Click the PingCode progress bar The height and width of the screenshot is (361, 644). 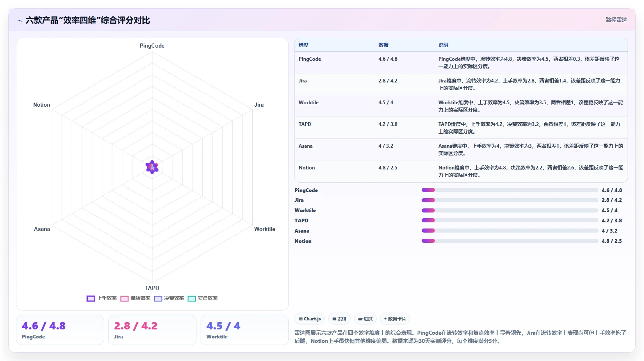pos(510,190)
